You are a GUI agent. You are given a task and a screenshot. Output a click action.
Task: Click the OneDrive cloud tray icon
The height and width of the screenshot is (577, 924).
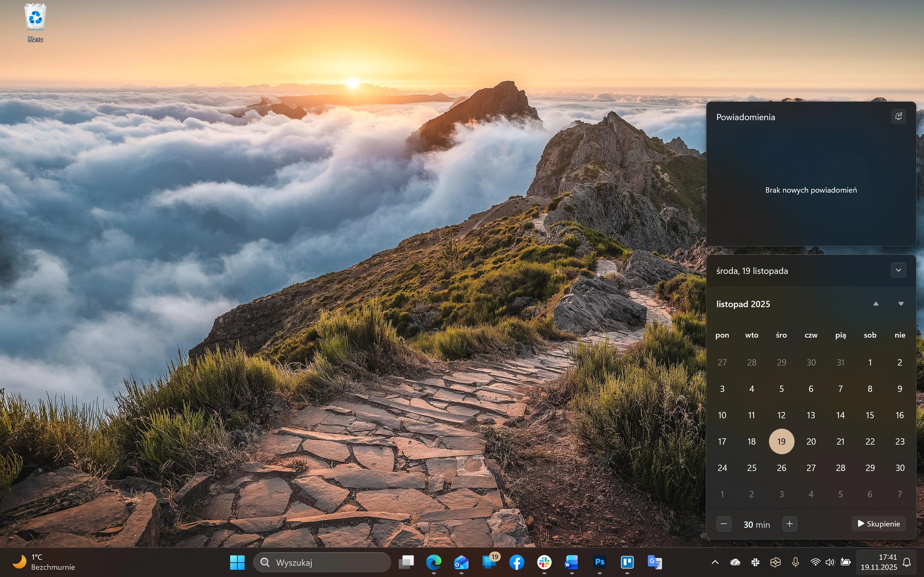click(735, 562)
